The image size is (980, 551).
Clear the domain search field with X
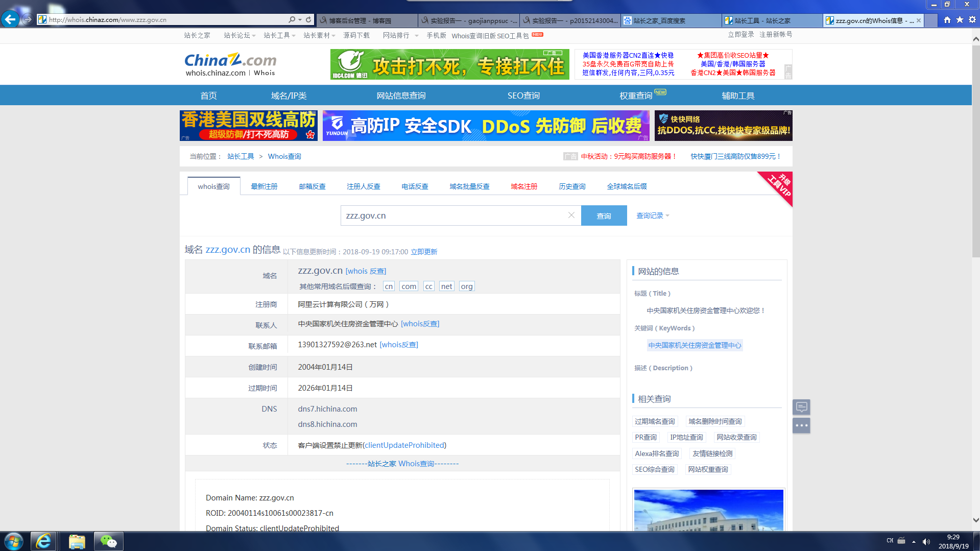click(571, 215)
